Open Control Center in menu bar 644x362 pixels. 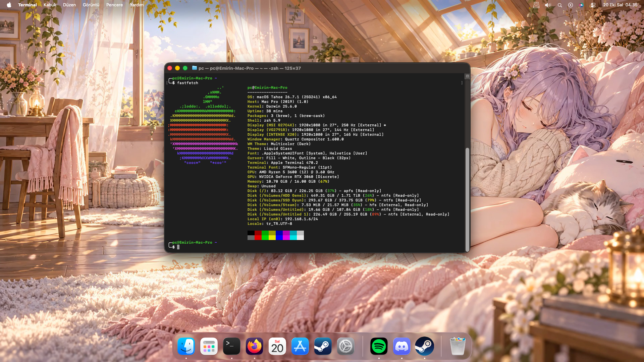593,5
